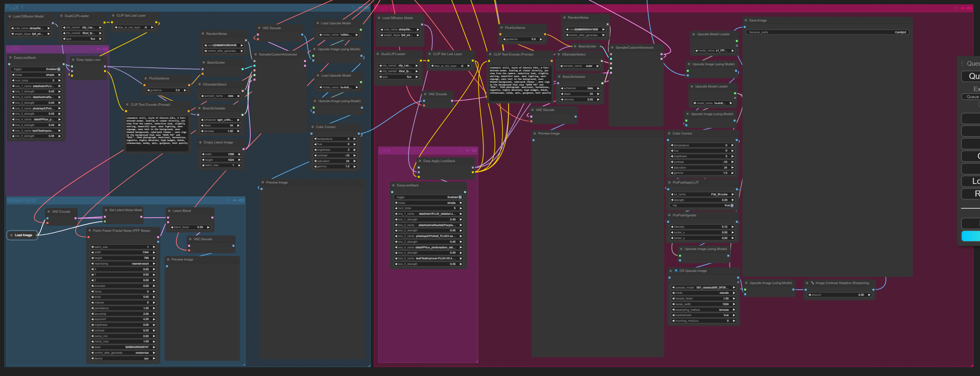This screenshot has width=980, height=376.
Task: Disable the Enabled toggle in the purple LoRA group's EasyLoraStack
Action: 59,69
